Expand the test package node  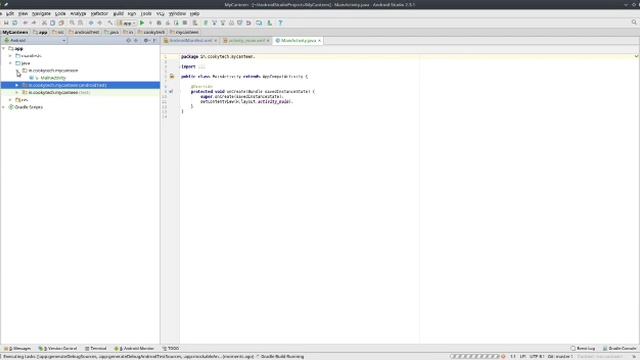(x=17, y=93)
